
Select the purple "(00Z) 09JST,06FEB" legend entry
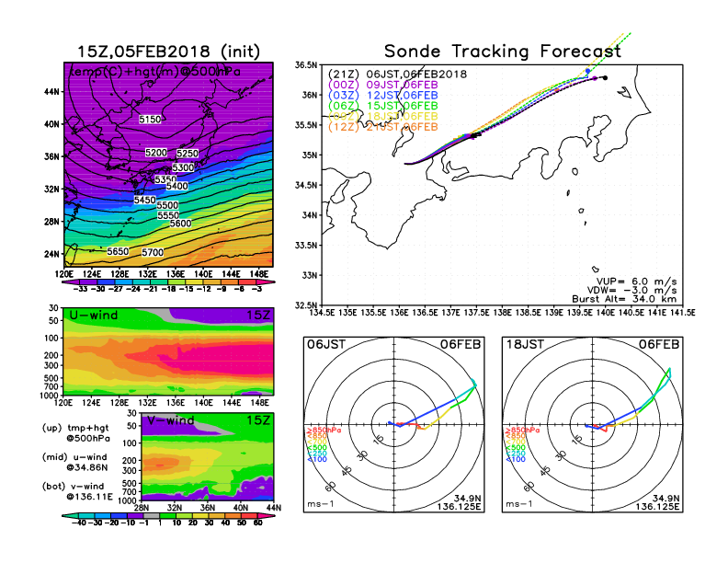click(383, 85)
